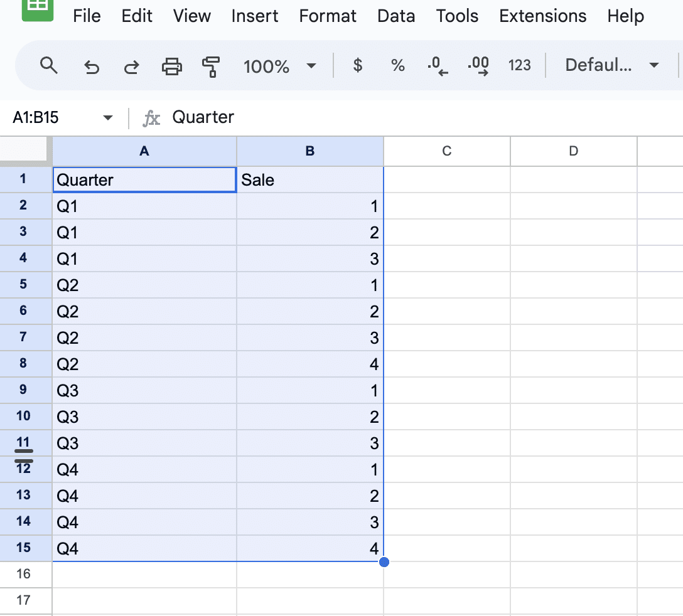Click the select-all corner box
683x616 pixels.
pos(26,151)
